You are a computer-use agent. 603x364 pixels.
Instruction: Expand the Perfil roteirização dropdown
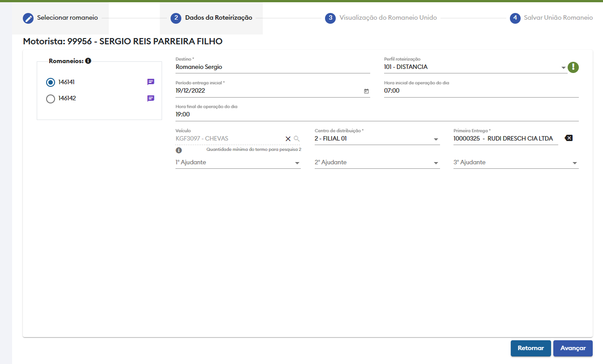[563, 68]
